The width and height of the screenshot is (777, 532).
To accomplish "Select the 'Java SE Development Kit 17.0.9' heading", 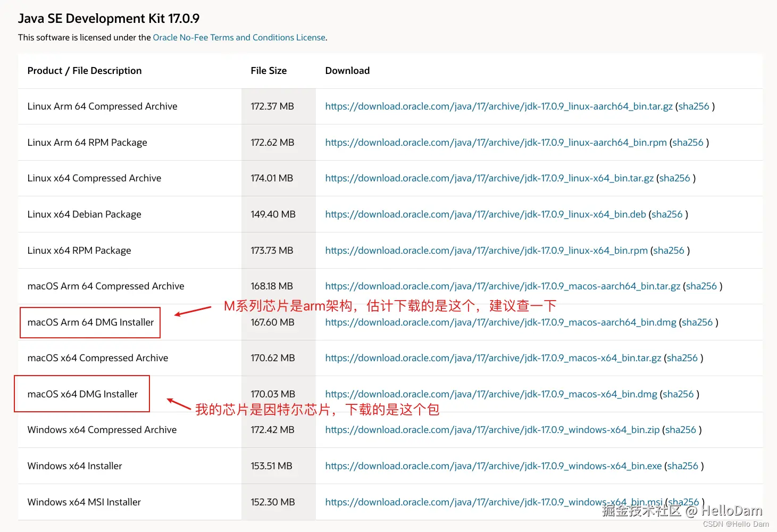I will pyautogui.click(x=108, y=19).
